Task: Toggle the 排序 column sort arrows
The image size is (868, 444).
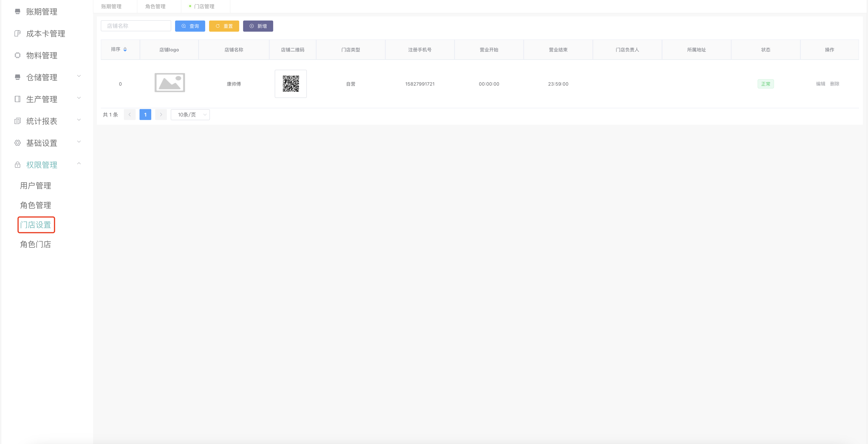Action: (x=125, y=49)
